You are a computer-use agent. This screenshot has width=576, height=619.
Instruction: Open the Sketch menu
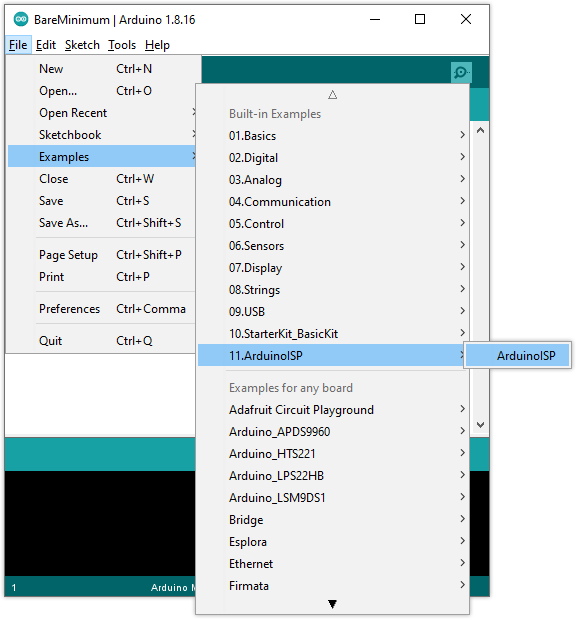pyautogui.click(x=82, y=45)
